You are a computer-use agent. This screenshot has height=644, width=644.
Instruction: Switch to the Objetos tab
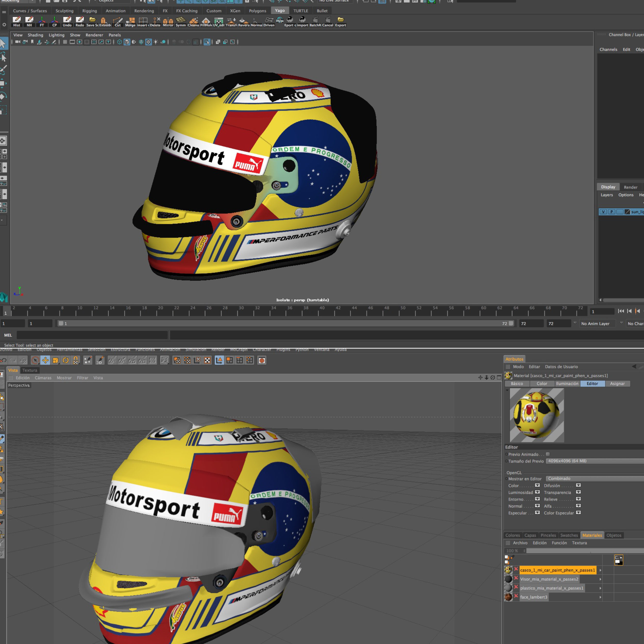tap(614, 535)
